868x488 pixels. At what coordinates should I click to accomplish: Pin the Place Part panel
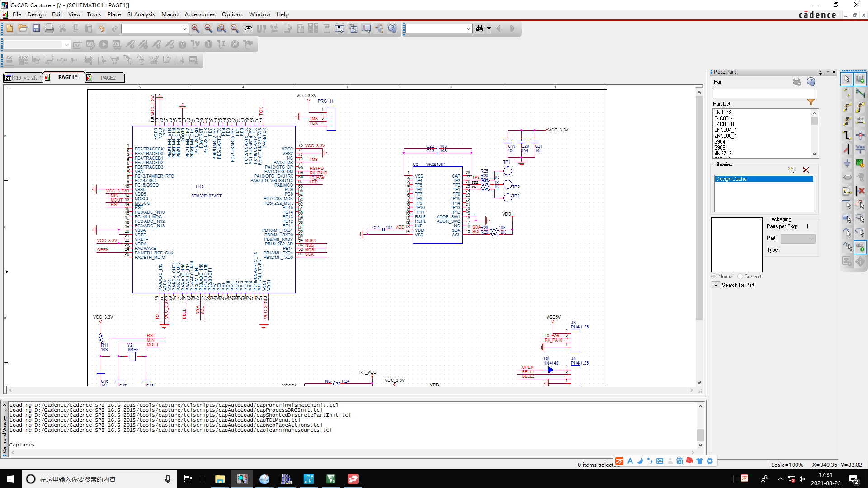coord(820,72)
